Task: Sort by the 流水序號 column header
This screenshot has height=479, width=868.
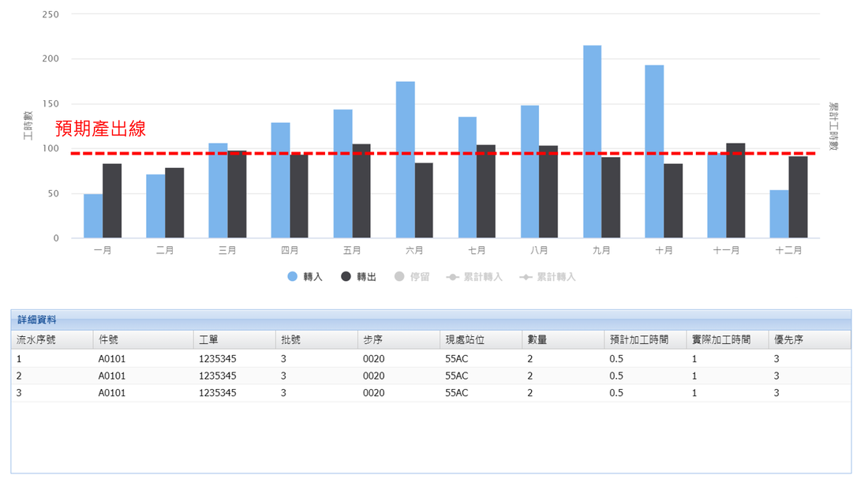Action: tap(43, 339)
